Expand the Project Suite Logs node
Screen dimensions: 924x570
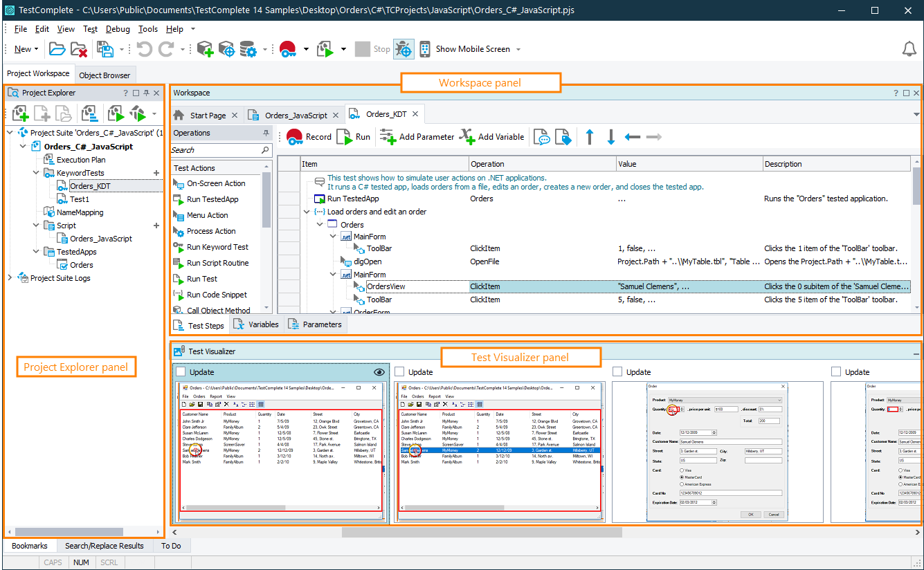pyautogui.click(x=10, y=278)
